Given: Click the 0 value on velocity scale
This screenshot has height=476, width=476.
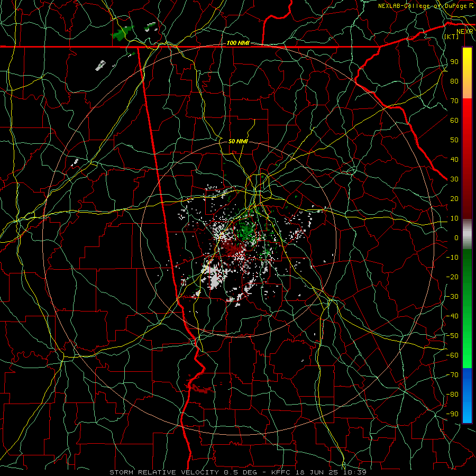Looking at the screenshot, I should click(456, 238).
